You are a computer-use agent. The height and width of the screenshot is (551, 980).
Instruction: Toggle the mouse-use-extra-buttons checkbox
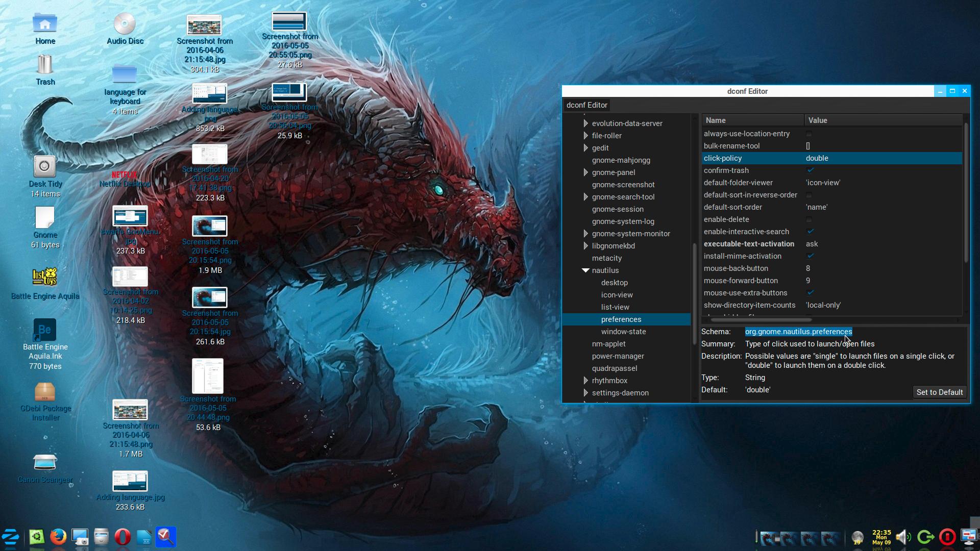(x=810, y=293)
